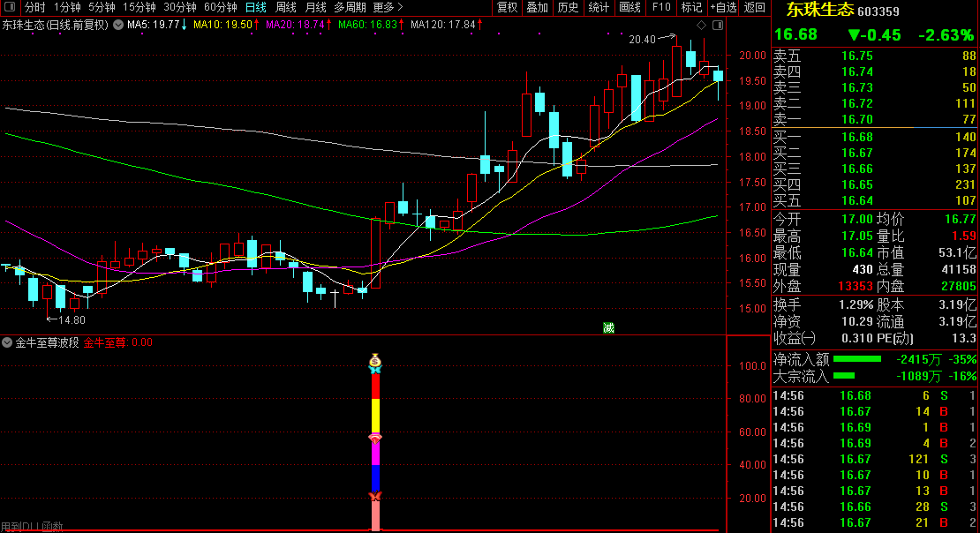Click the red butterfly icon on indicator bar
The width and height of the screenshot is (980, 533).
(x=374, y=497)
